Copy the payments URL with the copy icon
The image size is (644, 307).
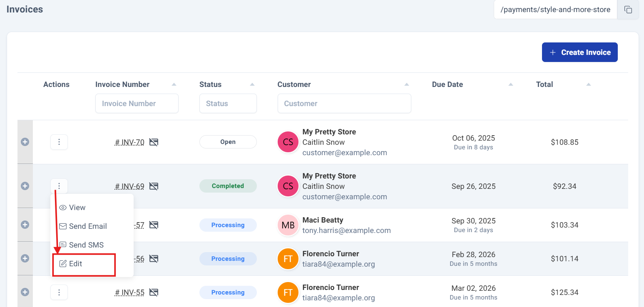(x=628, y=10)
